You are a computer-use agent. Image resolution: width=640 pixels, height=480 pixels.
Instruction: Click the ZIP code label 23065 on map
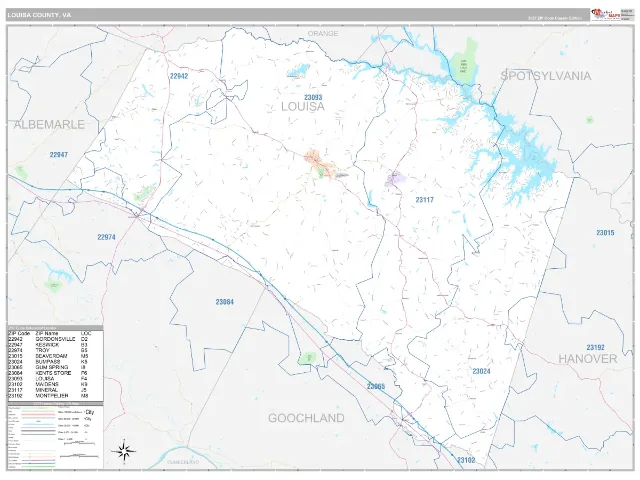click(376, 386)
